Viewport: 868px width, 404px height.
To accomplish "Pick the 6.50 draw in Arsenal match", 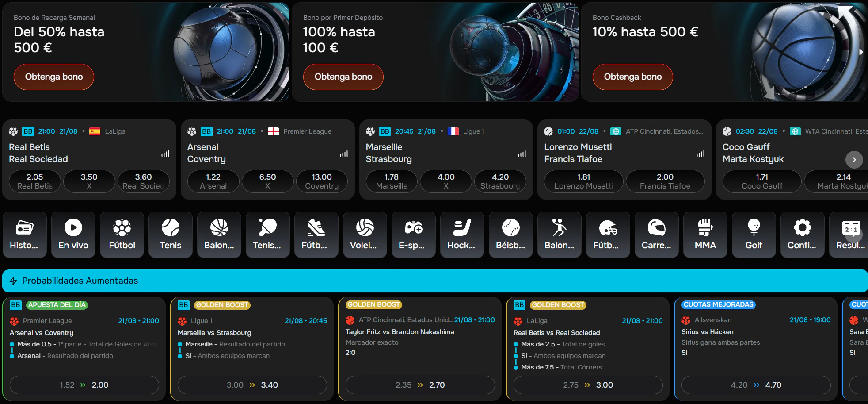I will (267, 181).
